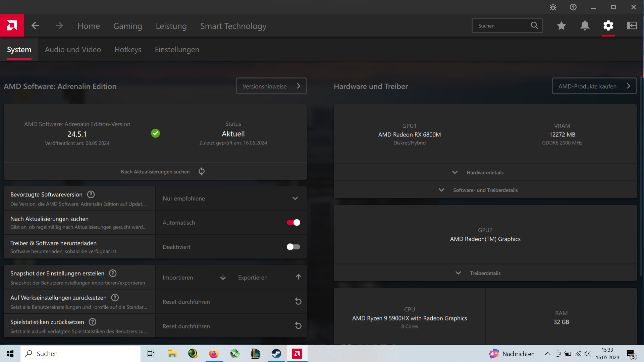
Task: Disable automatic update search toggle
Action: click(x=293, y=223)
